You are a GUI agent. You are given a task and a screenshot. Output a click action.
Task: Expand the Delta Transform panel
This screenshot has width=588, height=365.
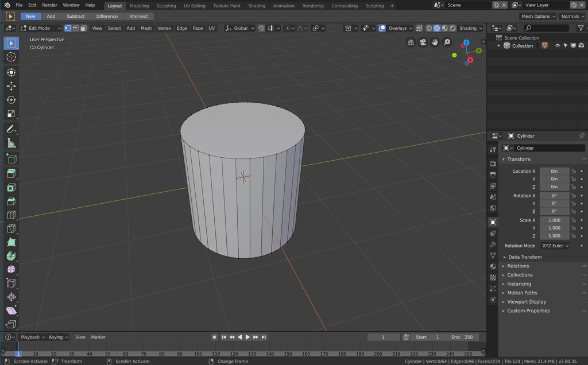coord(525,257)
